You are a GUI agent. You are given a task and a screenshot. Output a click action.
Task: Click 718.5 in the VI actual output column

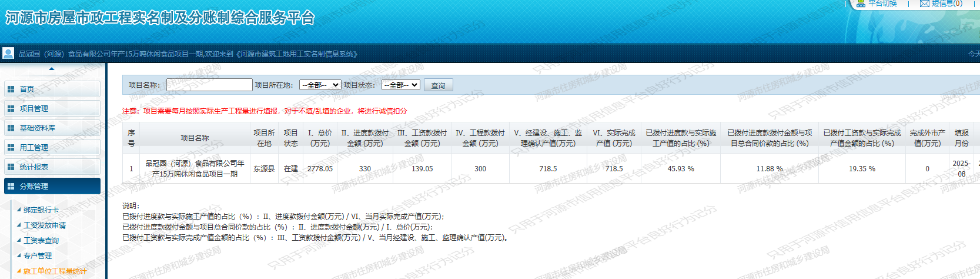pos(614,168)
